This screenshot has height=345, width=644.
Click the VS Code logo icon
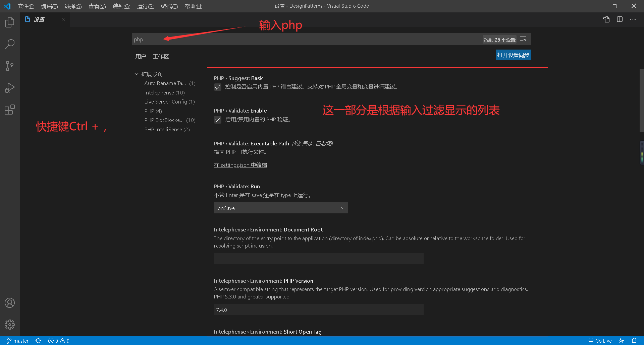pyautogui.click(x=7, y=6)
